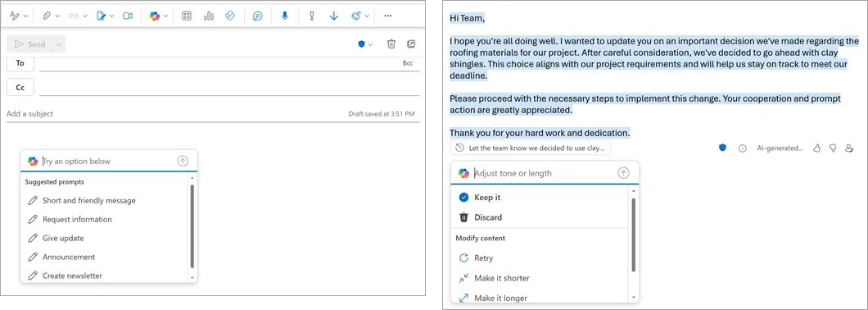Open the text formatting styles tool
This screenshot has width=868, height=310.
pyautogui.click(x=15, y=16)
